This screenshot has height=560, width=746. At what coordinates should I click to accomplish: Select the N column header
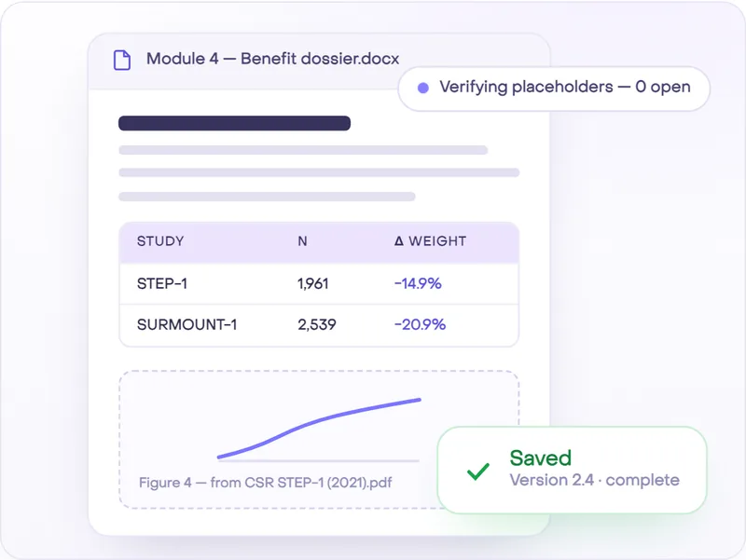[x=302, y=241]
